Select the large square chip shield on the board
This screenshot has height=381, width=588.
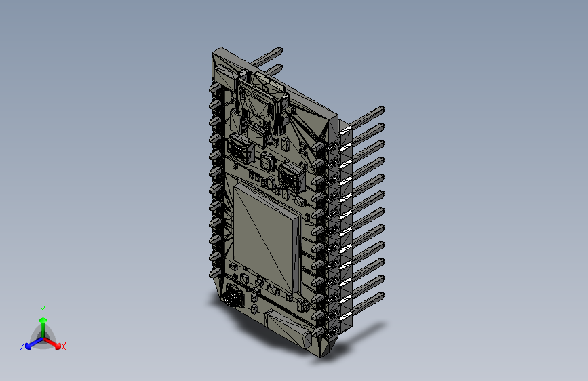click(267, 238)
